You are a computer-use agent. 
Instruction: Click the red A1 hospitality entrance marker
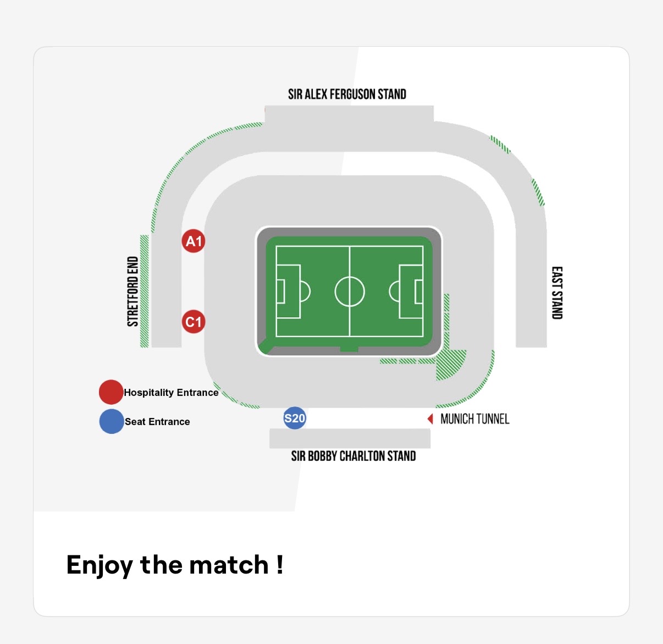click(194, 241)
